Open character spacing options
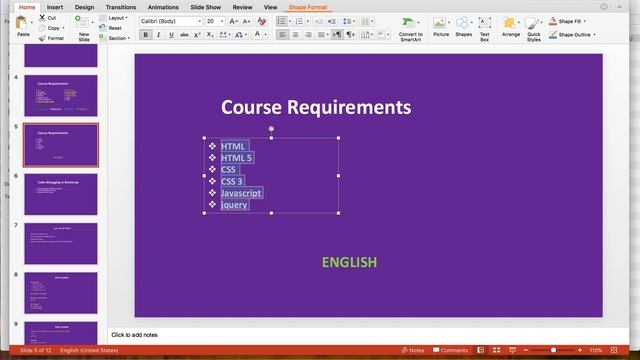Screen dimensions: 640x360 pos(224,35)
